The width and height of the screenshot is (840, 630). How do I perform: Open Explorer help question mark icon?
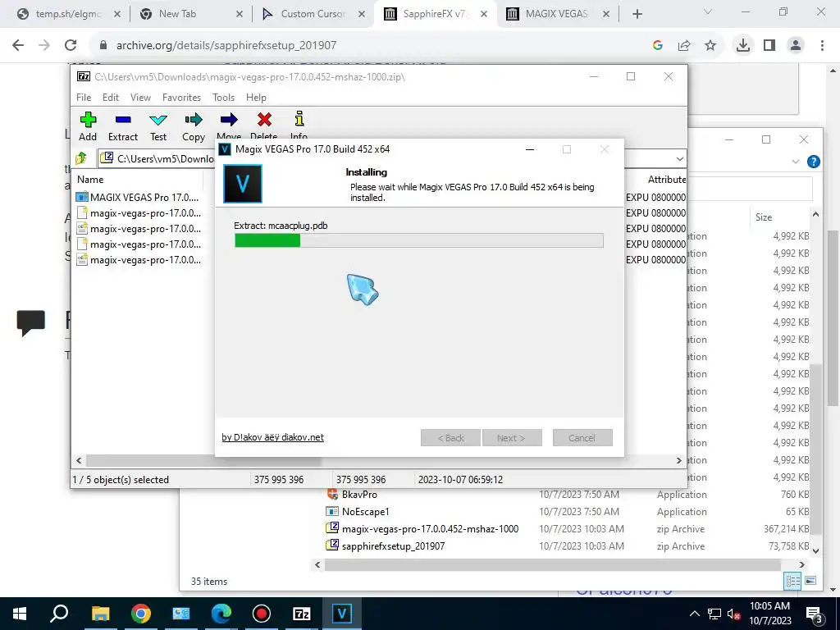click(x=813, y=162)
